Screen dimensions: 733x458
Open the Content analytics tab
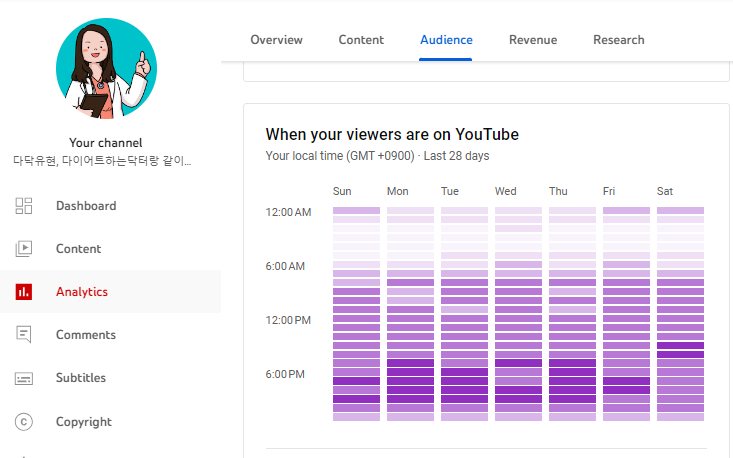[361, 40]
